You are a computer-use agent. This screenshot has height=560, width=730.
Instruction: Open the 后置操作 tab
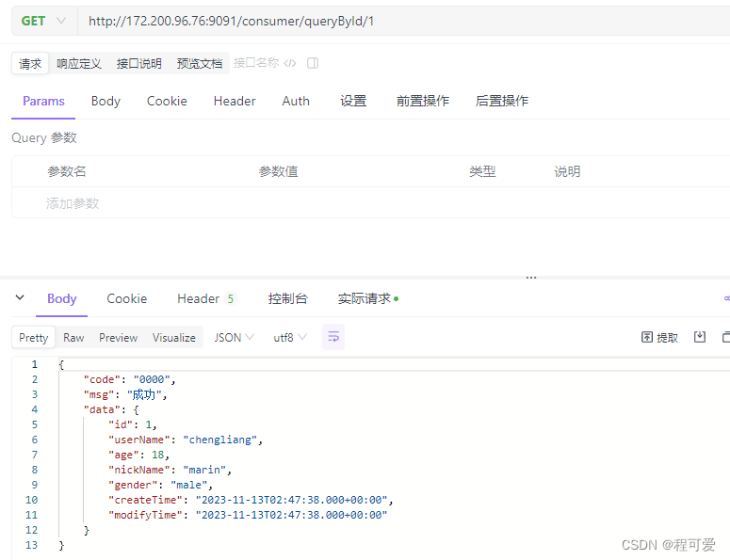click(501, 101)
